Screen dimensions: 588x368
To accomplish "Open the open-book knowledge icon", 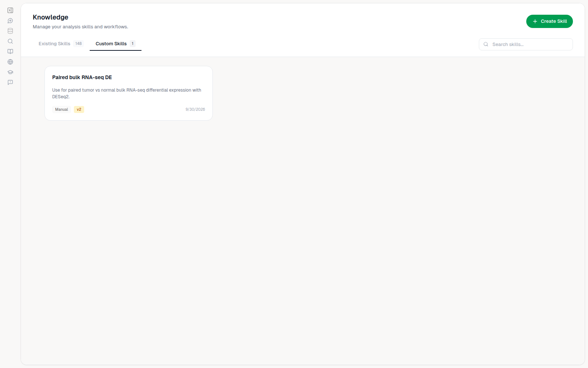I will (x=10, y=52).
